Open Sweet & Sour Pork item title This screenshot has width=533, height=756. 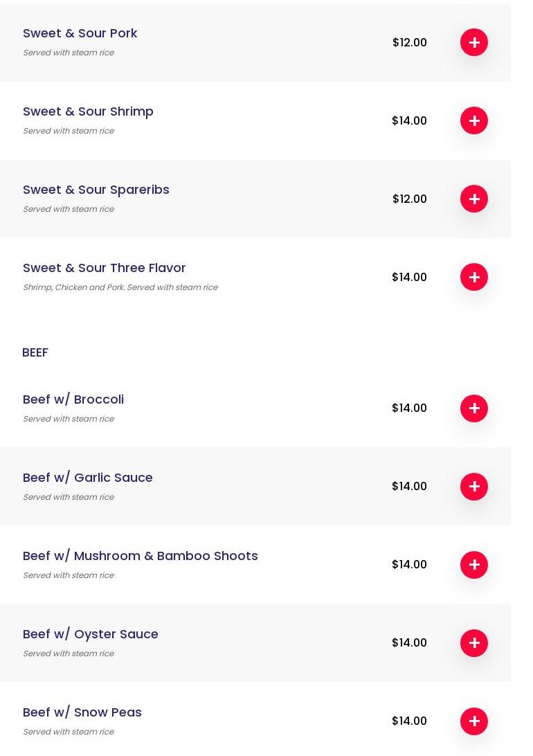[x=80, y=33]
